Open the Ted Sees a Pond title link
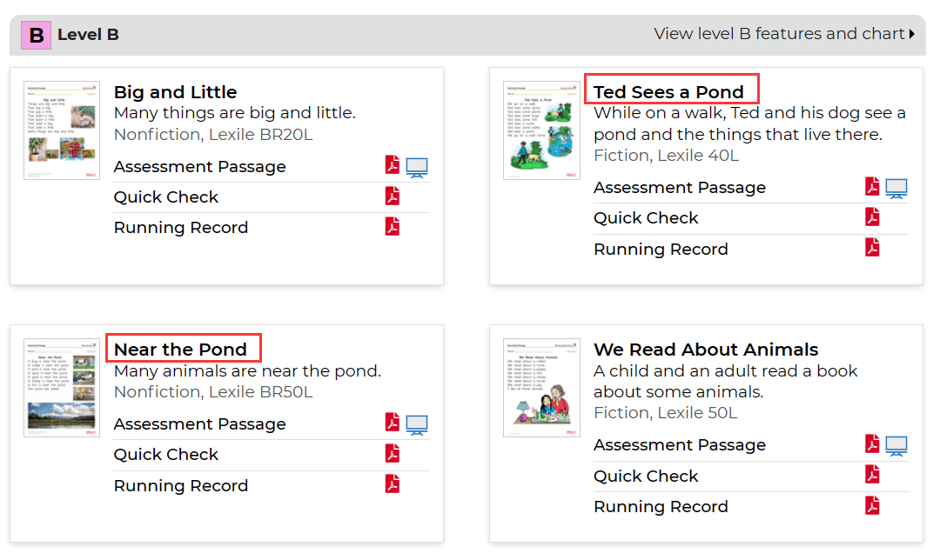 668,92
